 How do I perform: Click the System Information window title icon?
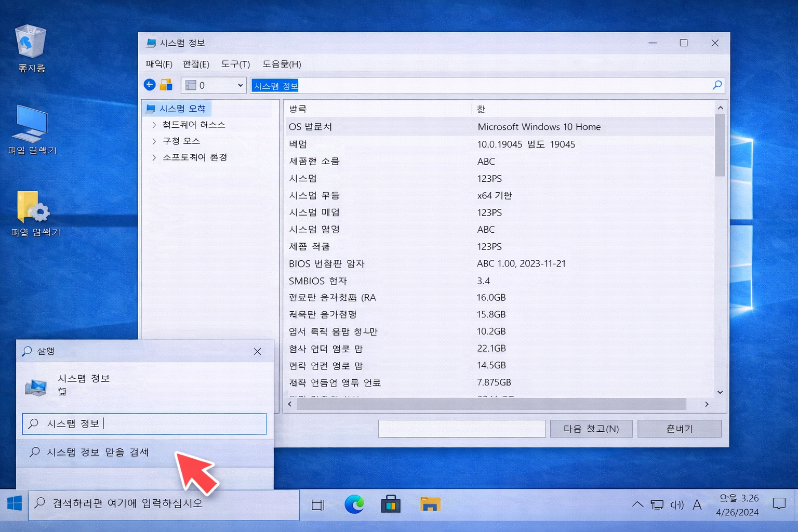pos(151,43)
